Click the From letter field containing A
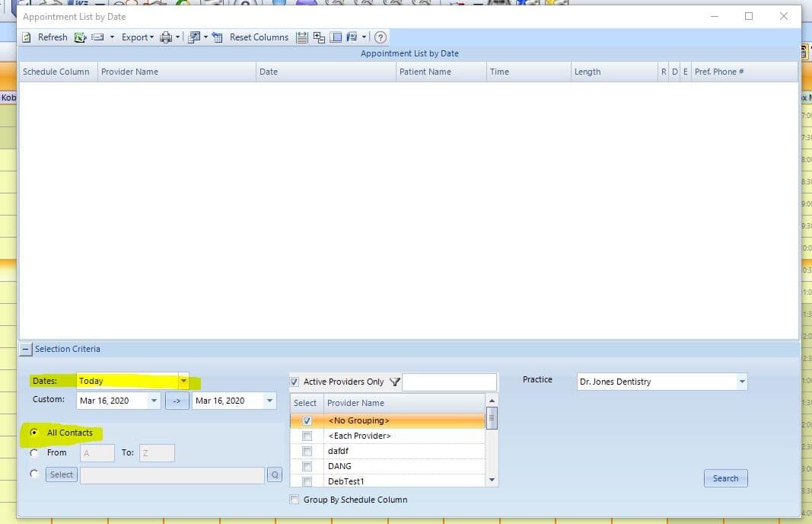This screenshot has height=524, width=812. 97,453
